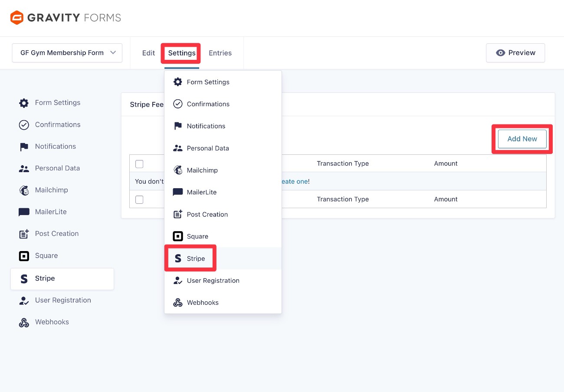Select the Webhooks icon in the sidebar
The height and width of the screenshot is (392, 564).
(x=24, y=322)
